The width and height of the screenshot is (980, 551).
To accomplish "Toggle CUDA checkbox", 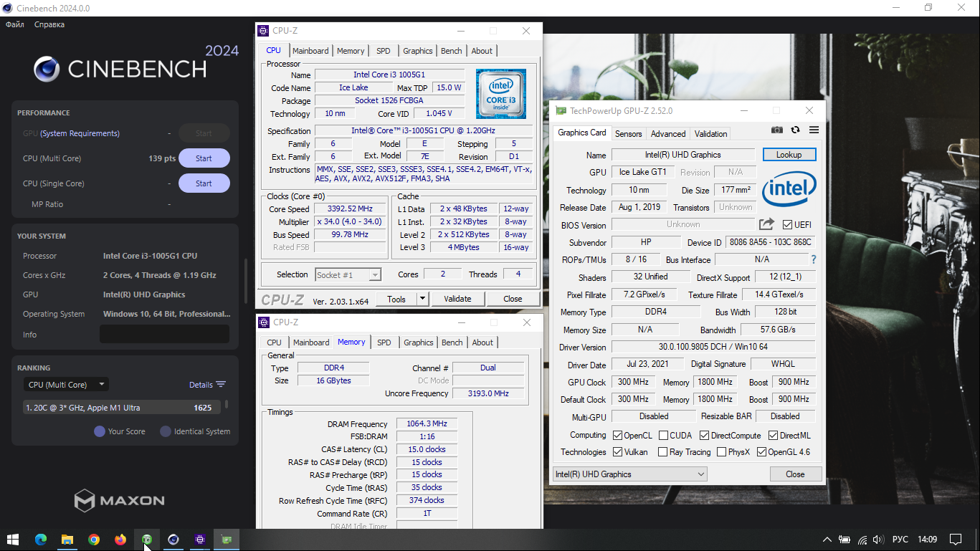I will tap(663, 436).
